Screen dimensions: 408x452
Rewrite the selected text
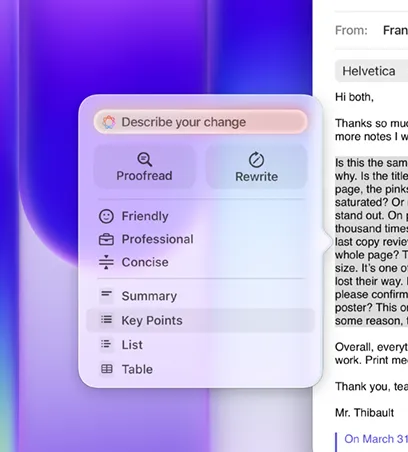click(256, 167)
